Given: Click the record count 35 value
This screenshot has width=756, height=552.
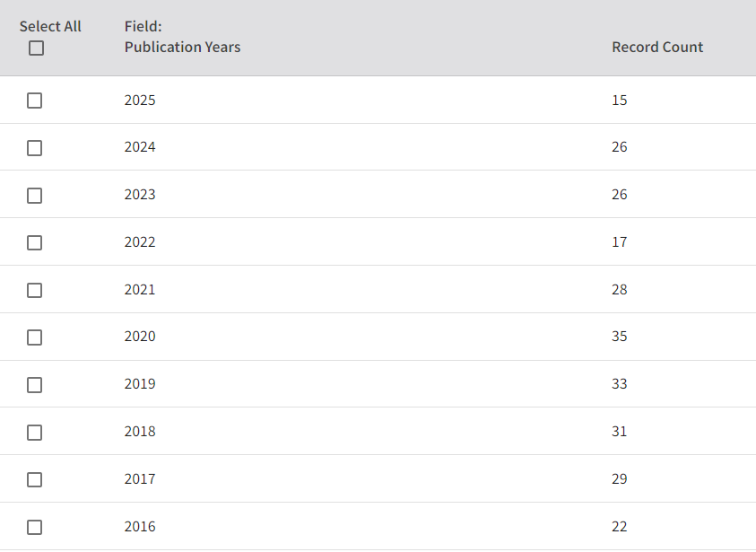Looking at the screenshot, I should pyautogui.click(x=620, y=336).
